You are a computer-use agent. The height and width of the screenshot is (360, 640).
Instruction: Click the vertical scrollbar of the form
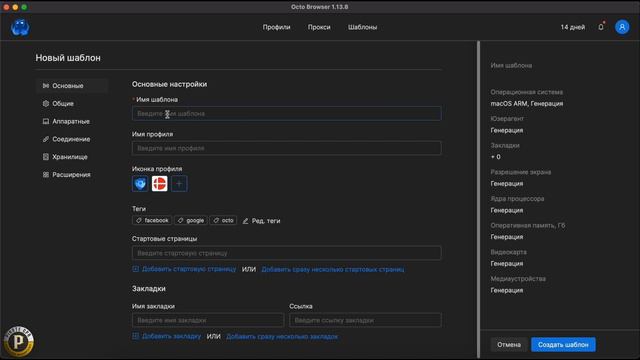pos(478,199)
